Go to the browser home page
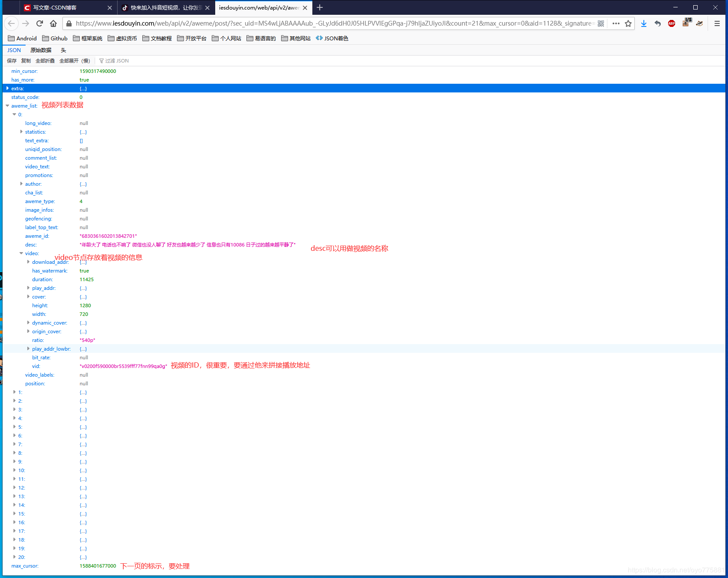The width and height of the screenshot is (728, 578). tap(53, 23)
